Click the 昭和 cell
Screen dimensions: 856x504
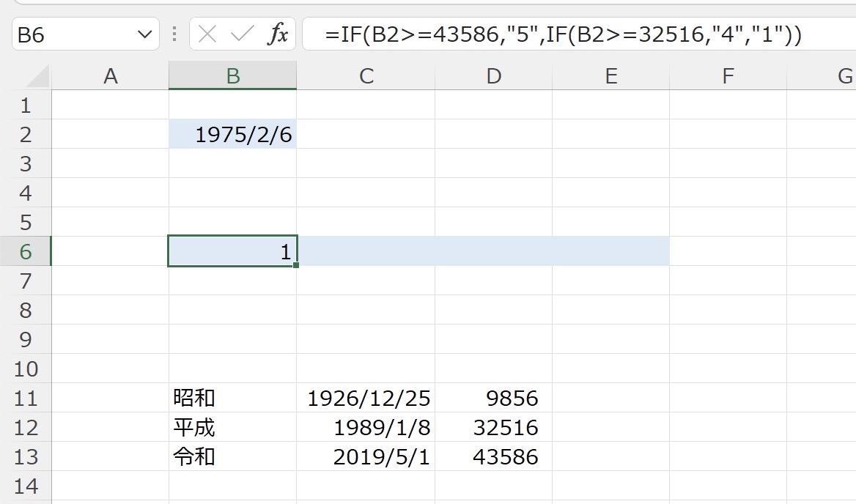[x=232, y=399]
